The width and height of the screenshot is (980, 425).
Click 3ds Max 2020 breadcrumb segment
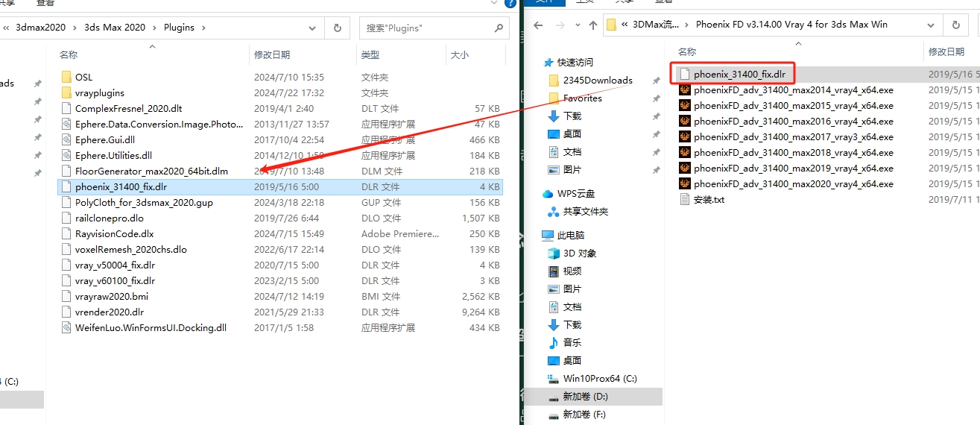pos(115,28)
